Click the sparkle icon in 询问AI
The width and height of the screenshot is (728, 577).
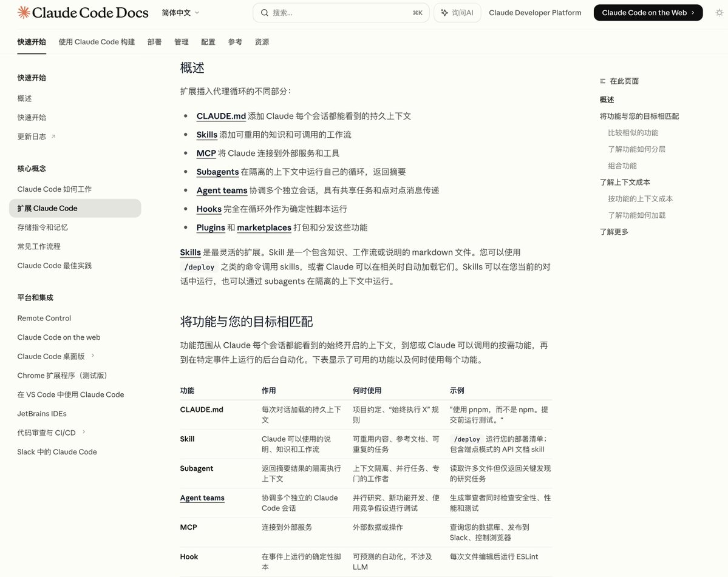(444, 13)
